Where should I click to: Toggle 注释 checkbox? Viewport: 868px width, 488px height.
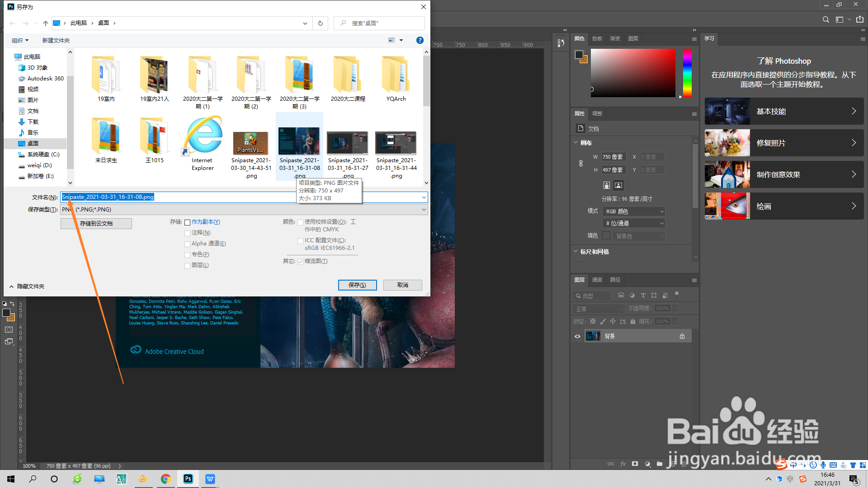187,233
